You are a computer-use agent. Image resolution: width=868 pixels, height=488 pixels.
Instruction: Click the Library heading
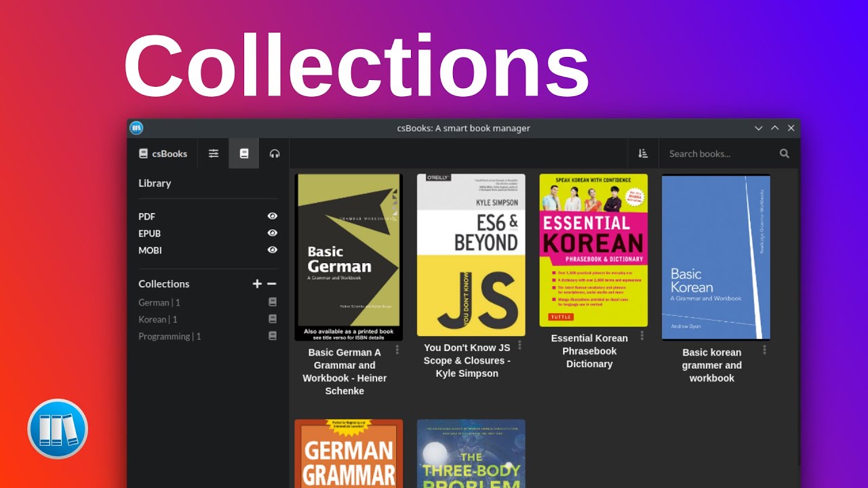click(x=155, y=183)
